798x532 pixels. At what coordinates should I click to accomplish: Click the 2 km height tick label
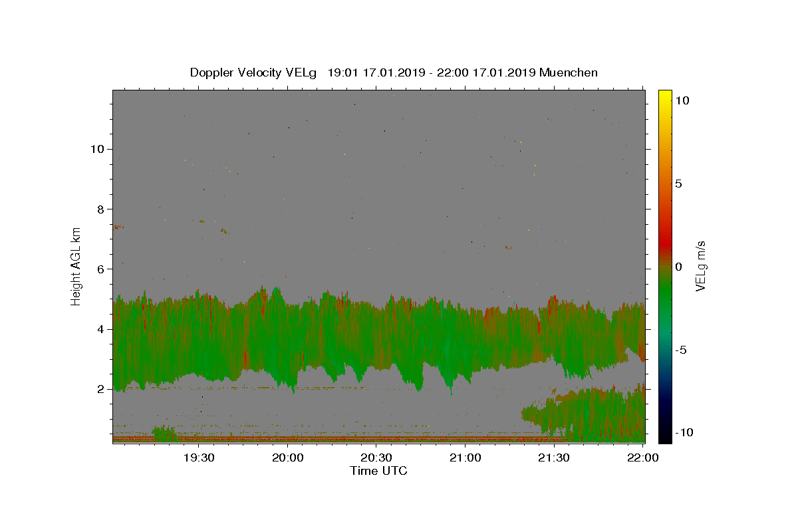(x=99, y=389)
